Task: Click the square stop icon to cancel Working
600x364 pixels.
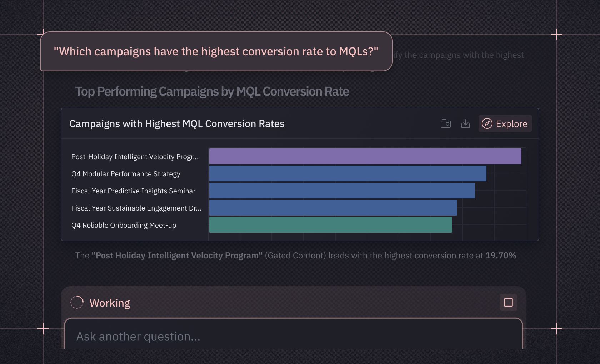Action: 508,302
